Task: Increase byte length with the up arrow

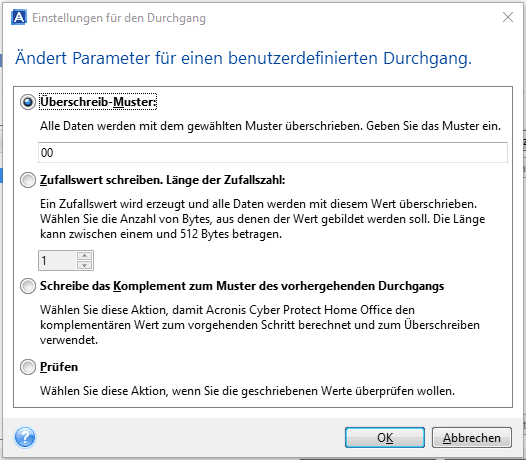Action: pyautogui.click(x=85, y=256)
